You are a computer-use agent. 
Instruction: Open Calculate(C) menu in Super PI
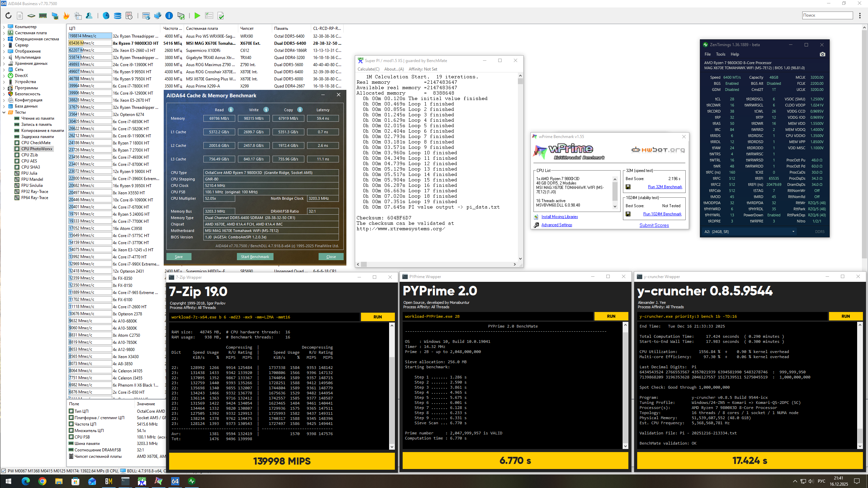coord(368,69)
